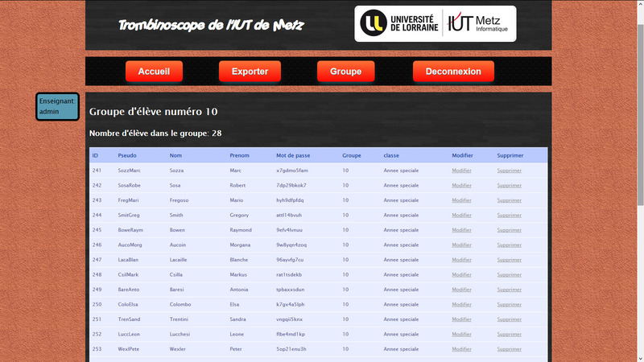Viewport: 644px width, 362px height.
Task: Click Supprimer for student SozzMarc
Action: [509, 171]
